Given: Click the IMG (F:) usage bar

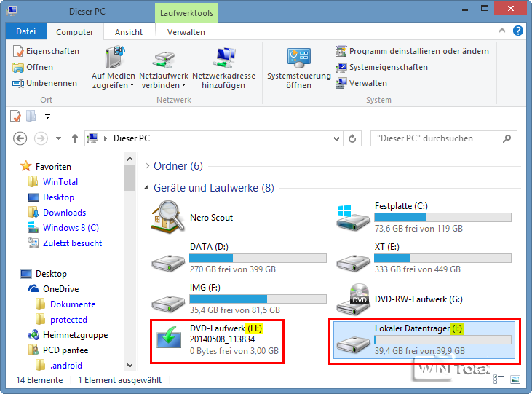Looking at the screenshot, I should (258, 299).
